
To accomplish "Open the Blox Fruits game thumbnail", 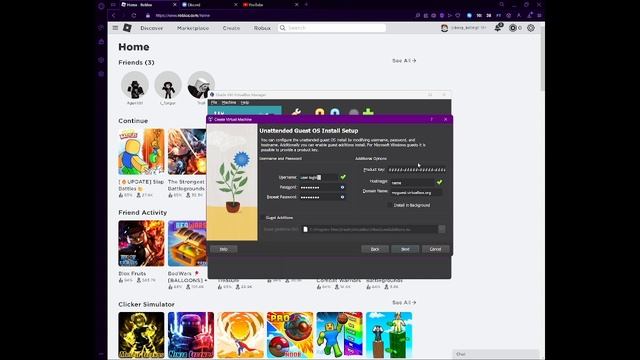I will [141, 243].
